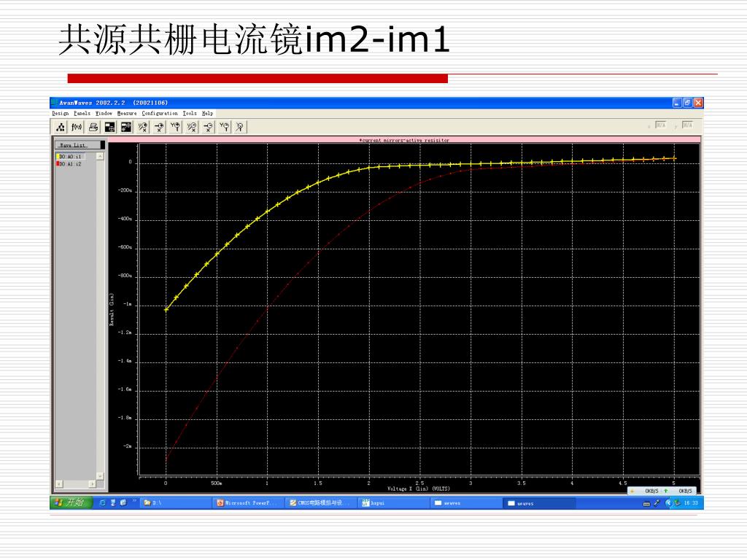The image size is (747, 560).
Task: Click the system tray clock 16:33
Action: click(x=690, y=503)
